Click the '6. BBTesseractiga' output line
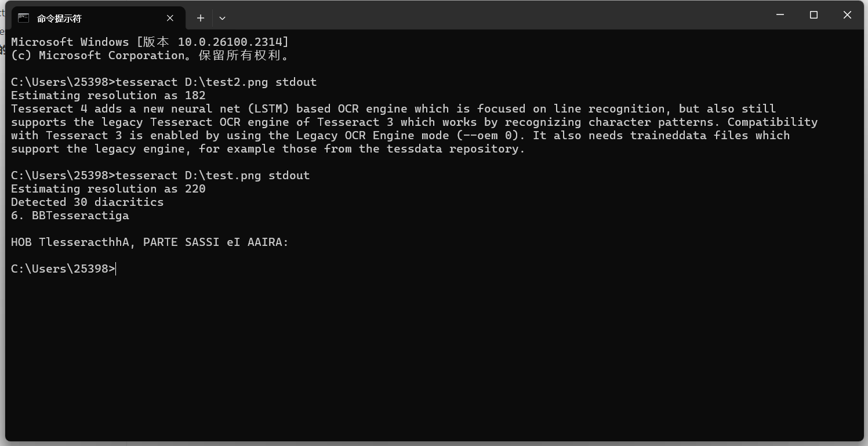 (70, 215)
